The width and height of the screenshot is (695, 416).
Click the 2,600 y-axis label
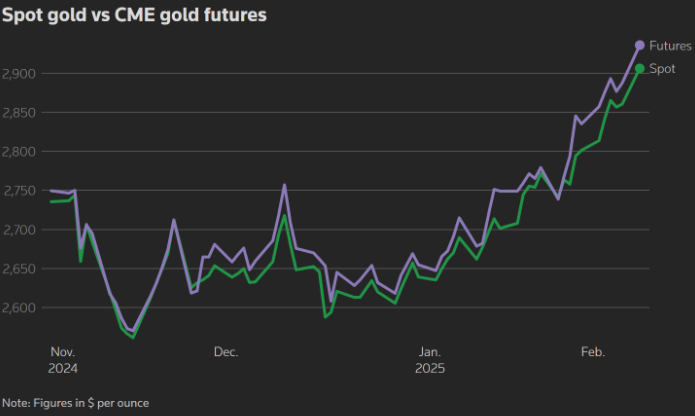pos(20,308)
